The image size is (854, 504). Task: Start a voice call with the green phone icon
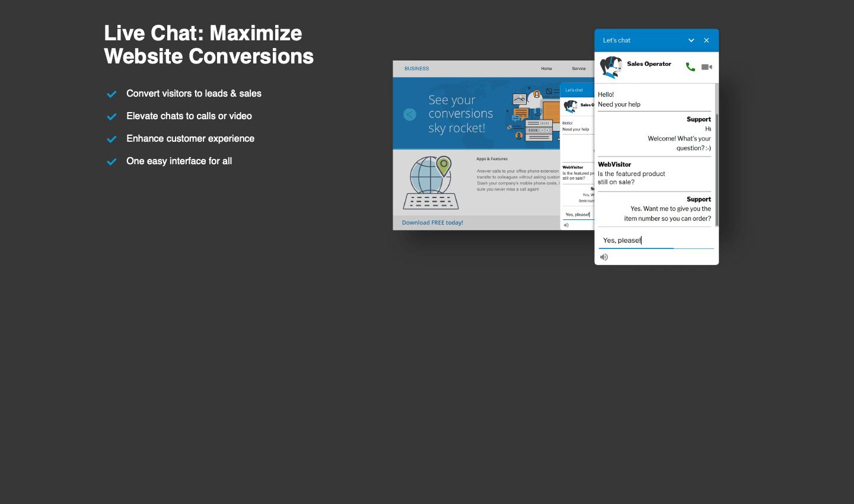tap(690, 67)
